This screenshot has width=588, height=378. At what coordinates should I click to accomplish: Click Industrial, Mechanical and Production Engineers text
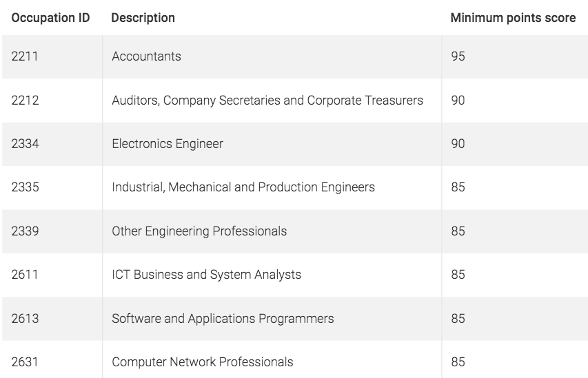click(243, 187)
